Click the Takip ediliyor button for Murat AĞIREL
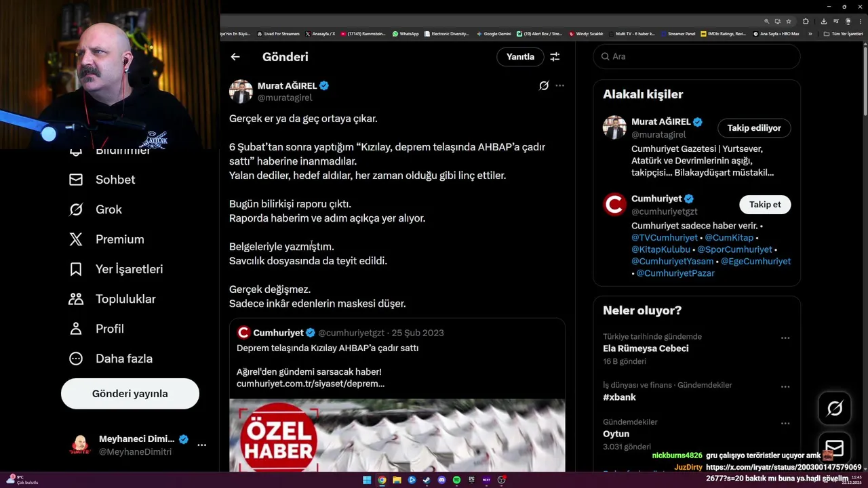 pyautogui.click(x=754, y=127)
